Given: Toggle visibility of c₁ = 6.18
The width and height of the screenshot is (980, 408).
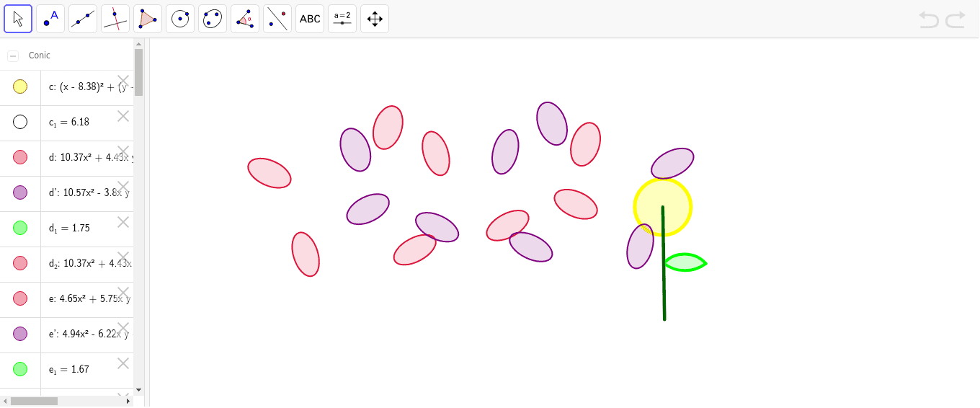Looking at the screenshot, I should tap(20, 122).
